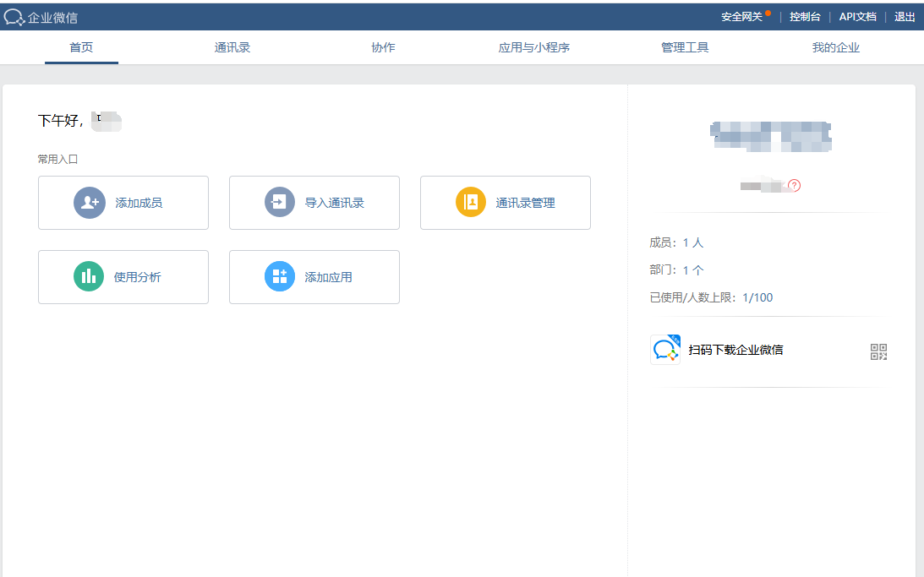Viewport: 924px width, 577px height.
Task: Click the green 使用分析 chart icon
Action: tap(89, 277)
